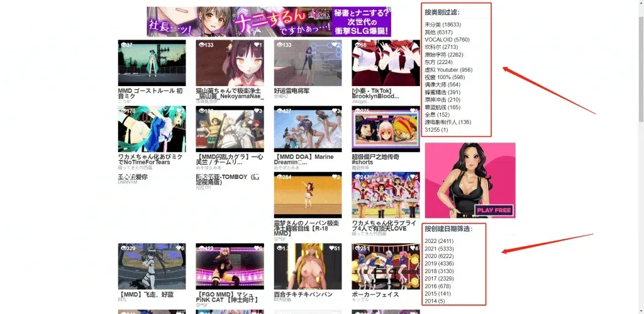Filter by creation year 2021 (5333)
Image resolution: width=644 pixels, height=314 pixels.
point(439,249)
